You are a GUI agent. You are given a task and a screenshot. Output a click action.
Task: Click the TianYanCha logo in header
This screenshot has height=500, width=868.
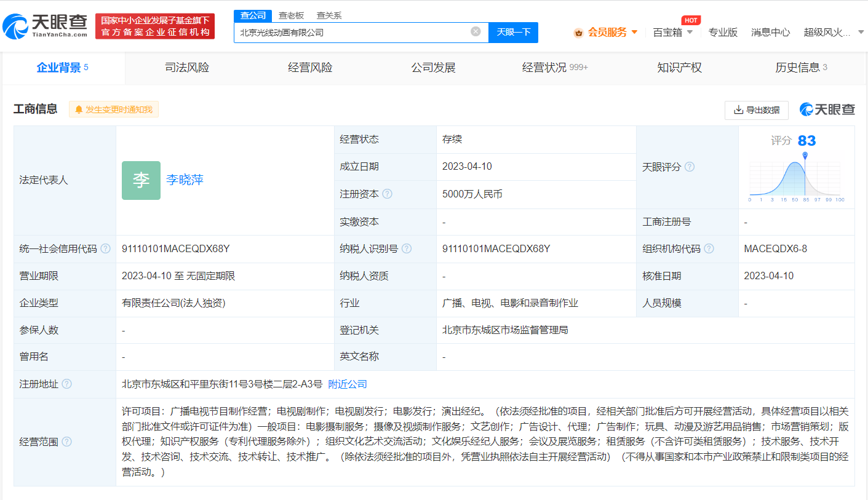pos(45,26)
